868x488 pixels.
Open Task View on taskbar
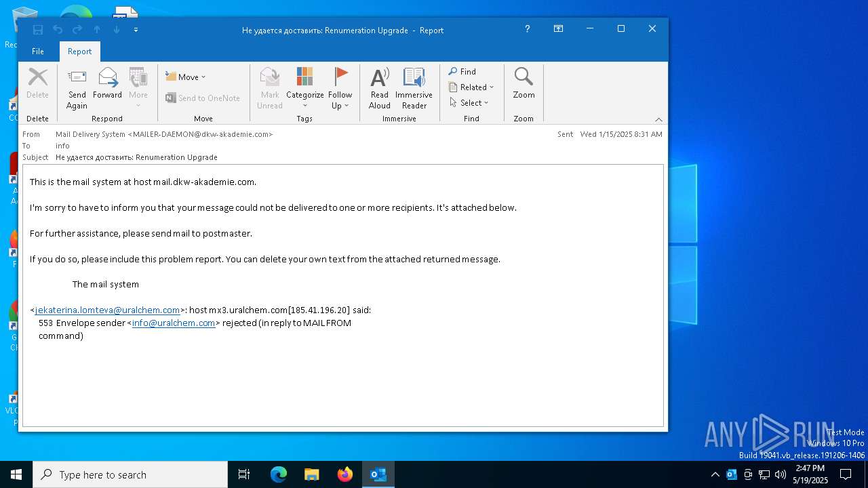tap(244, 474)
